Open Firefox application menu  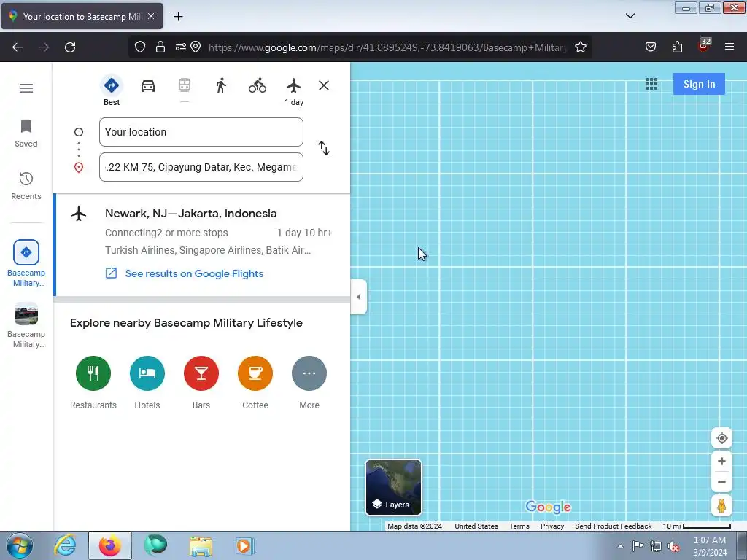(x=729, y=47)
